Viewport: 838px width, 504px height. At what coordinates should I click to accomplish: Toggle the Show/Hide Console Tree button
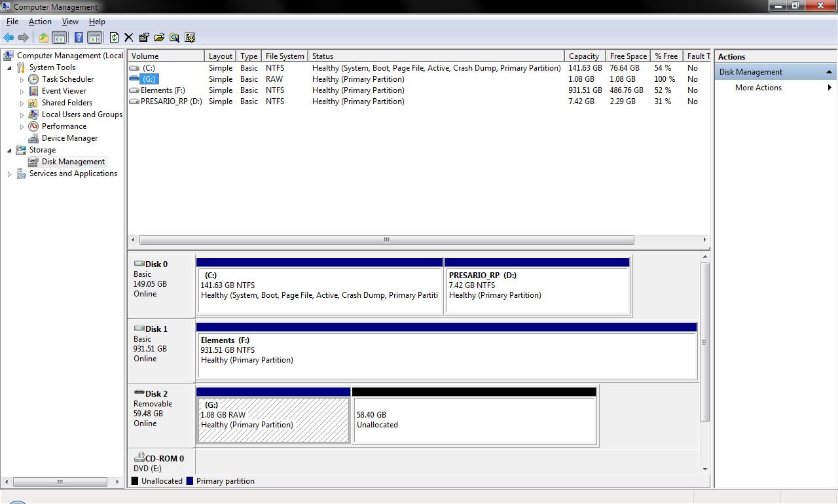pyautogui.click(x=60, y=37)
